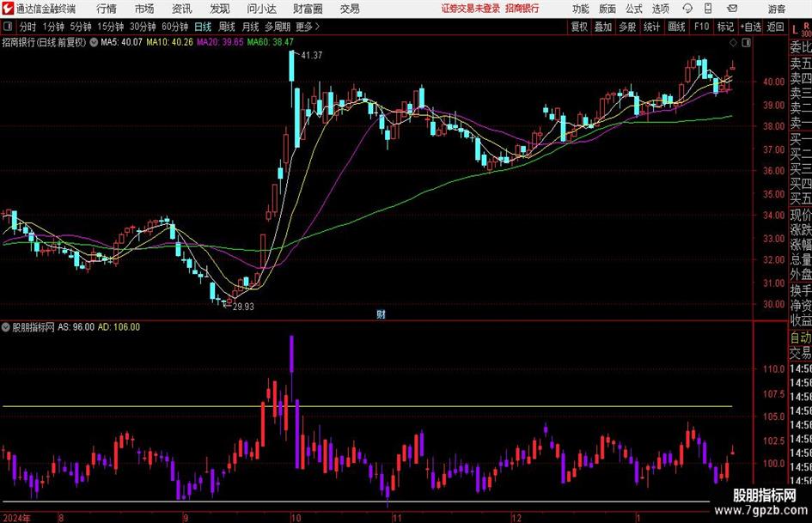Screen dimensions: 812x523
Task: Expand the 更多 periods dropdown
Action: 308,27
